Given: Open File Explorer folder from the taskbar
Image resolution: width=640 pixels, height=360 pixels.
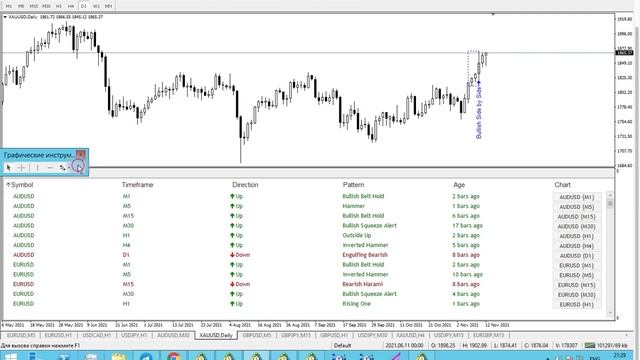Looking at the screenshot, I should pyautogui.click(x=119, y=356).
